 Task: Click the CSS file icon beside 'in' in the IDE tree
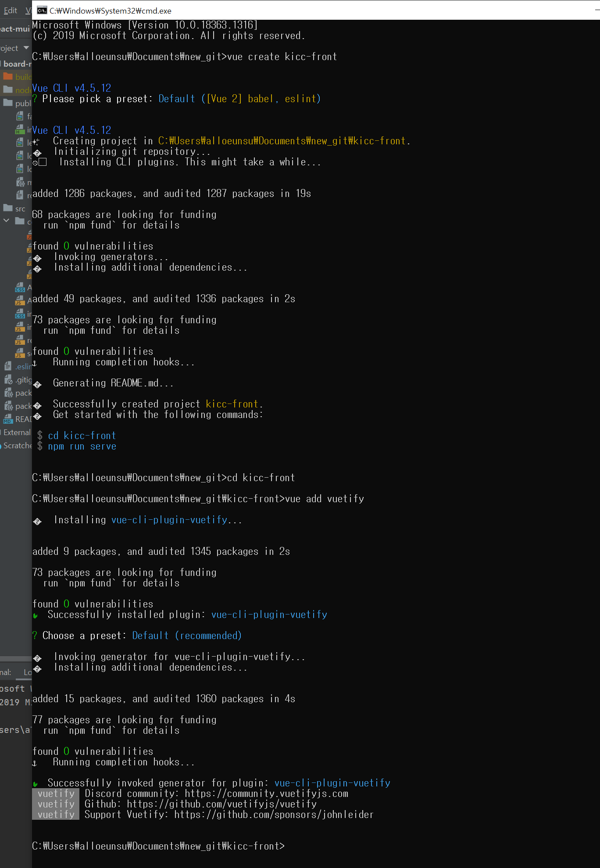(x=20, y=314)
